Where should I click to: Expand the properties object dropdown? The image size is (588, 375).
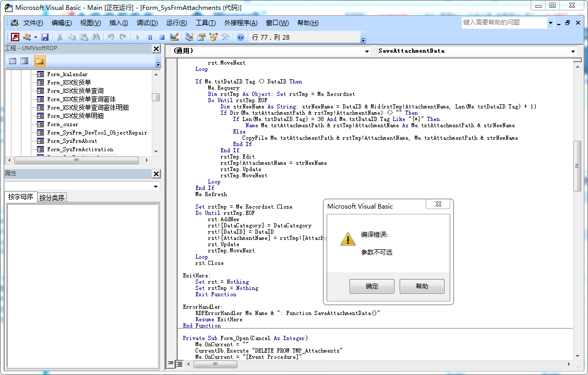pos(155,186)
